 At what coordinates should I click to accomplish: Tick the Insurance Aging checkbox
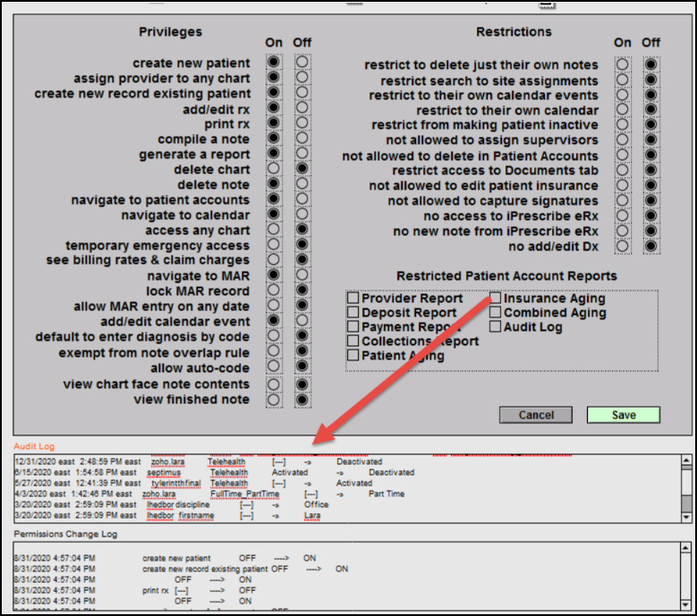pos(496,299)
